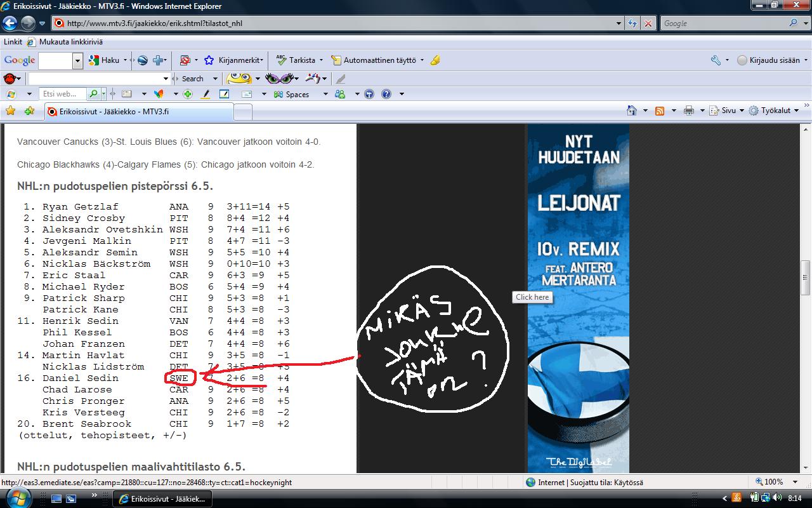Open Favorites Center star icon
The image size is (812, 508).
click(x=10, y=110)
